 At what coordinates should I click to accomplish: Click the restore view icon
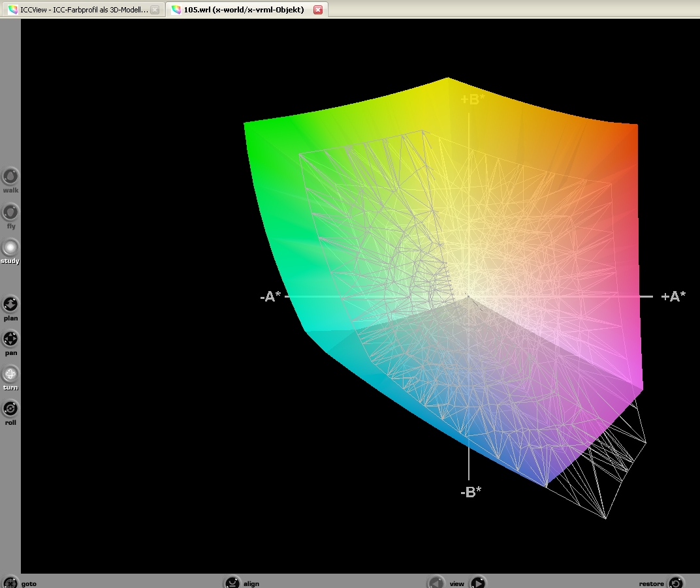coord(676,583)
